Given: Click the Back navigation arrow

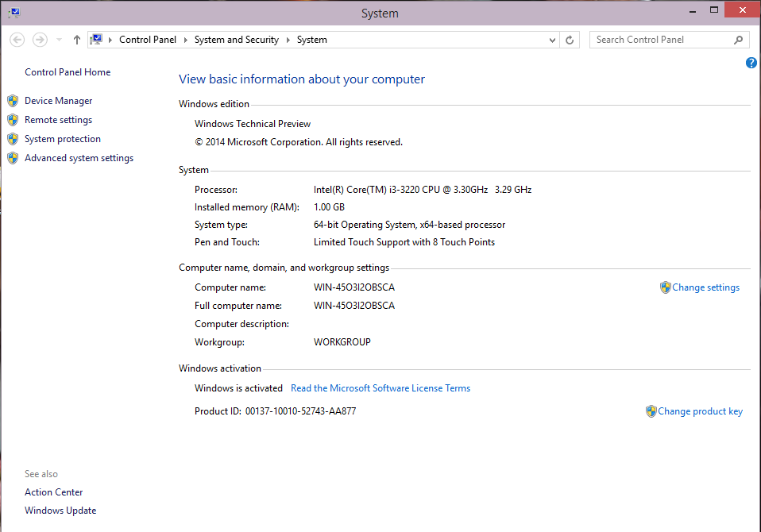Looking at the screenshot, I should tap(17, 40).
